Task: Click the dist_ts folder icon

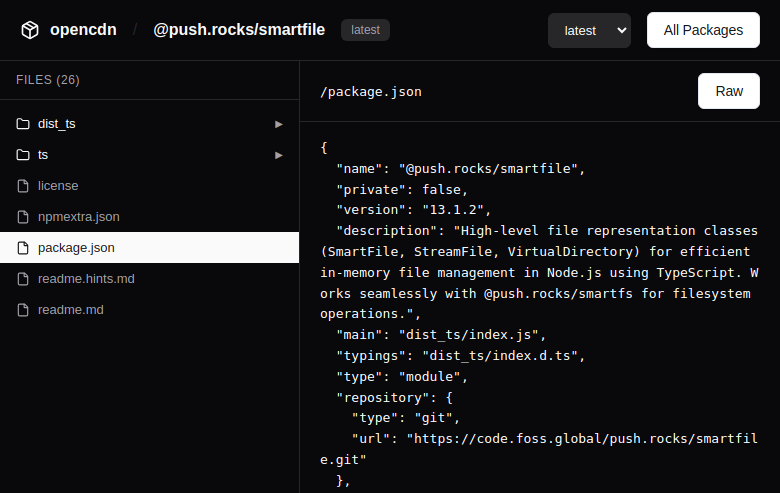Action: pos(23,124)
